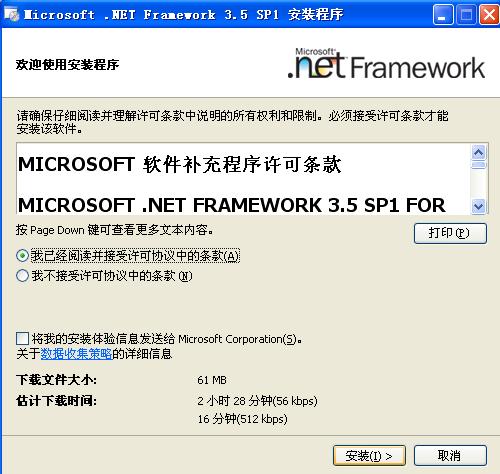
Task: Click the Install (安装) button
Action: 369,455
